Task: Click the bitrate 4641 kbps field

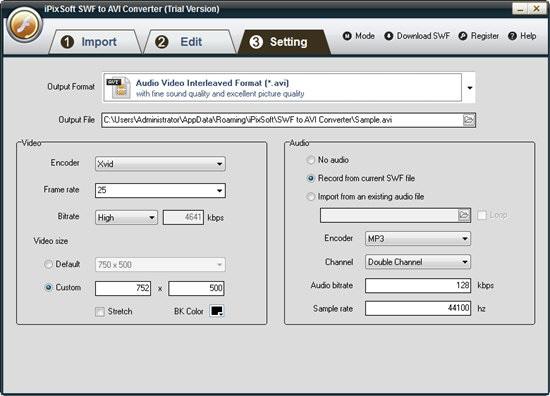Action: 183,217
